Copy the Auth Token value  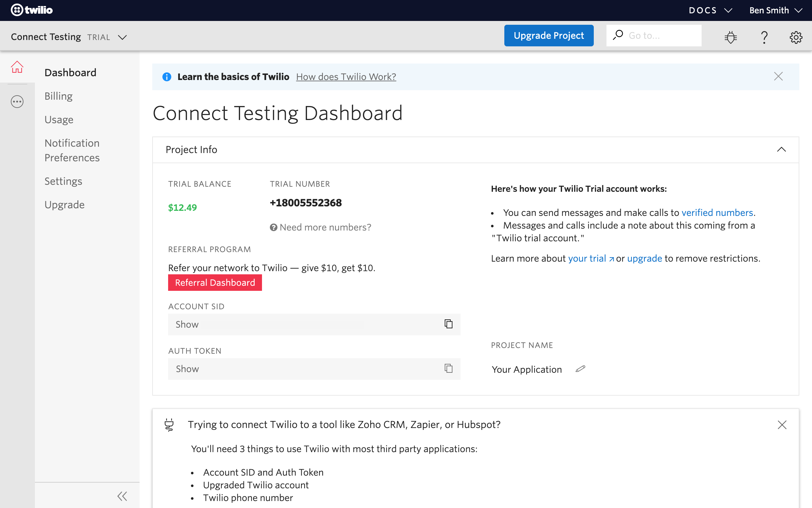pyautogui.click(x=448, y=368)
